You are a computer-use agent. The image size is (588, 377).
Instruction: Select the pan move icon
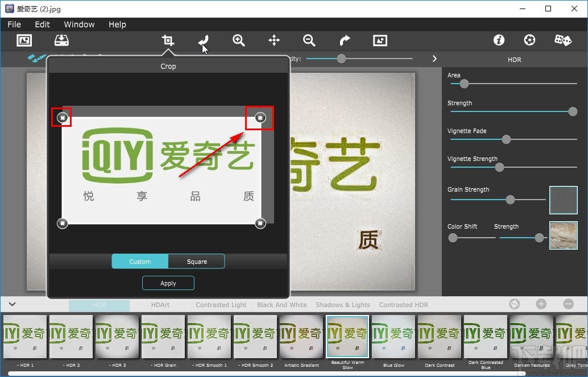point(274,40)
